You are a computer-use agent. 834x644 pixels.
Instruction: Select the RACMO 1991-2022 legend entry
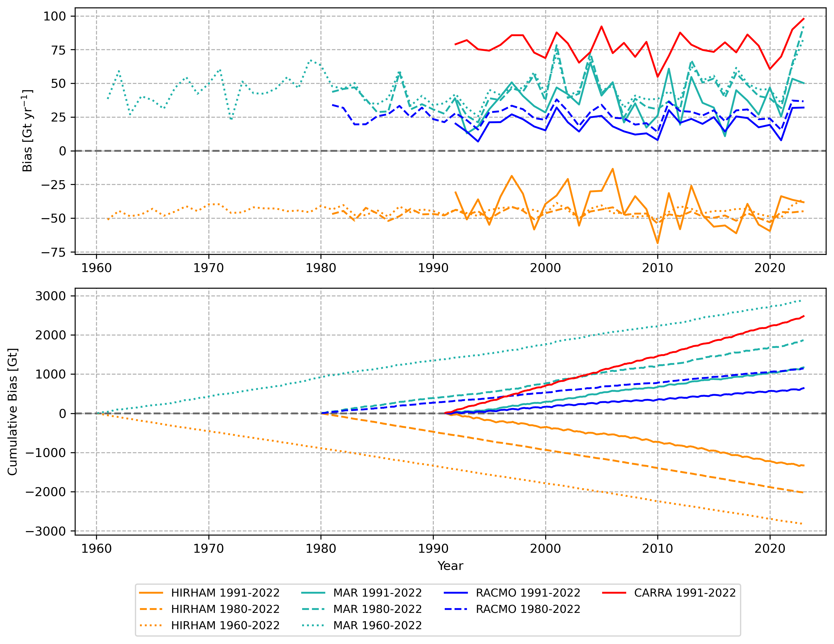point(528,593)
